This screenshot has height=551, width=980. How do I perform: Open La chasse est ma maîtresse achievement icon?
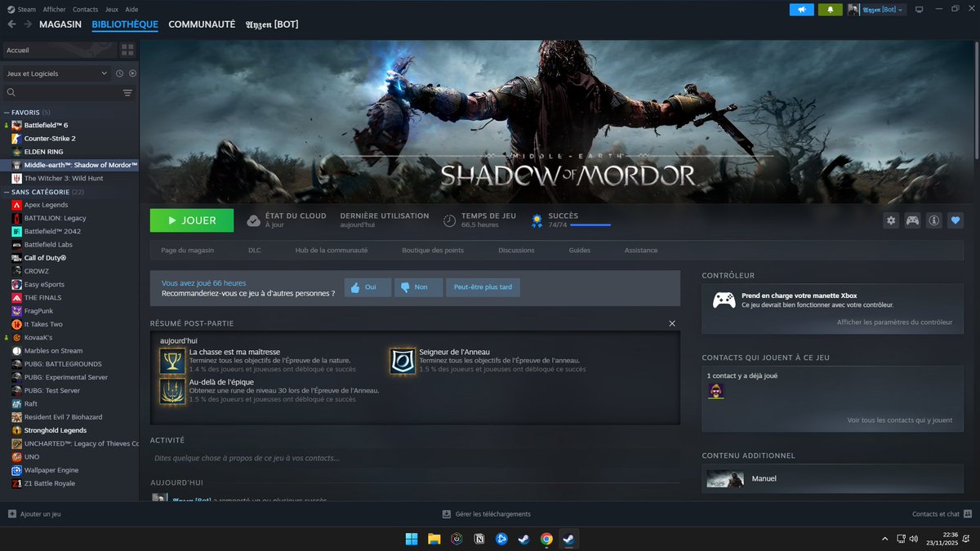[x=172, y=361]
